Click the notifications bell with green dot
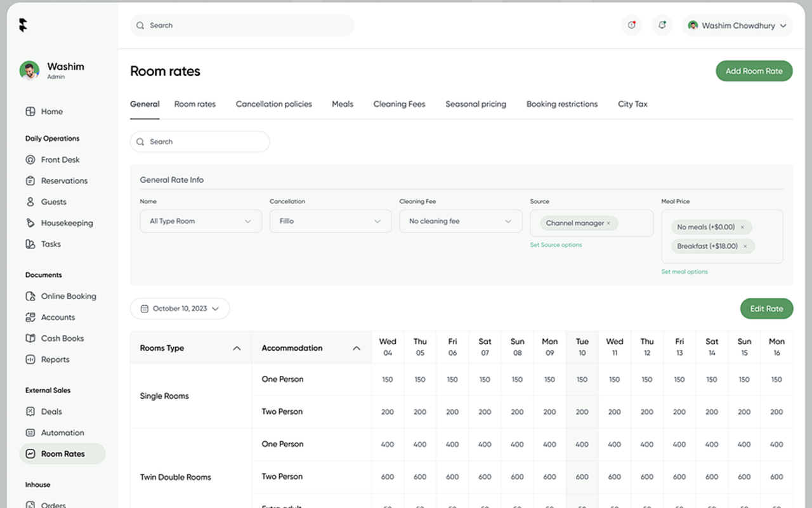 click(662, 25)
